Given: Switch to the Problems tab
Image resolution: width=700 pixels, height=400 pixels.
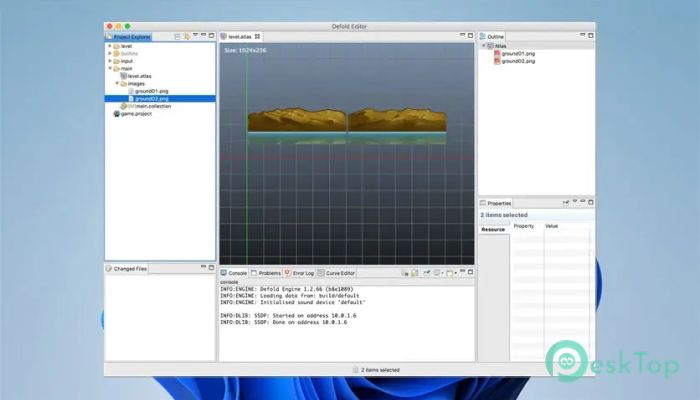Looking at the screenshot, I should (266, 273).
